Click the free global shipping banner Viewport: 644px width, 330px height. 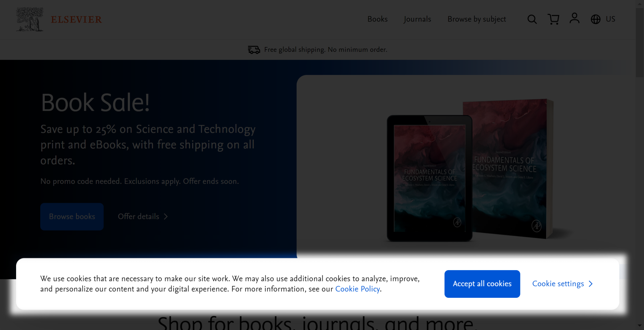click(325, 49)
